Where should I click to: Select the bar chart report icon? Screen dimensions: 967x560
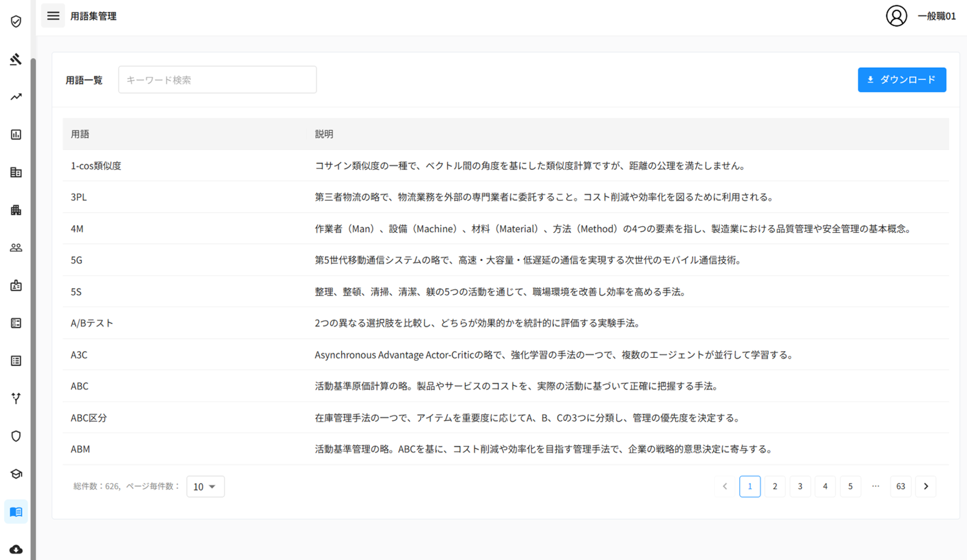click(16, 135)
